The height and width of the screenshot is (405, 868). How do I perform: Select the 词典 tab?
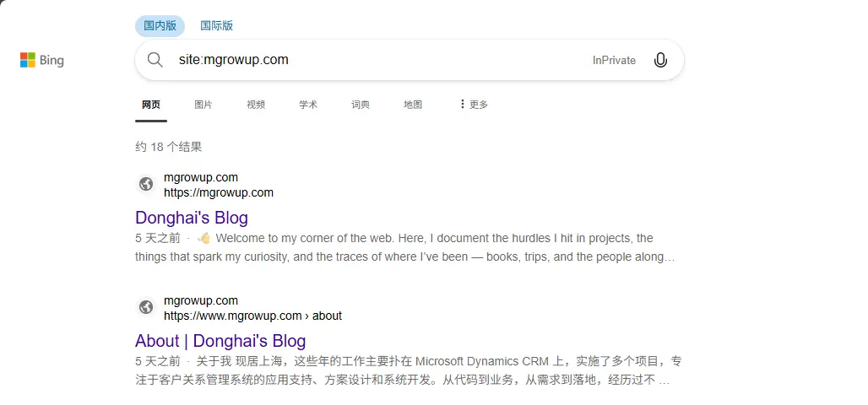coord(361,105)
